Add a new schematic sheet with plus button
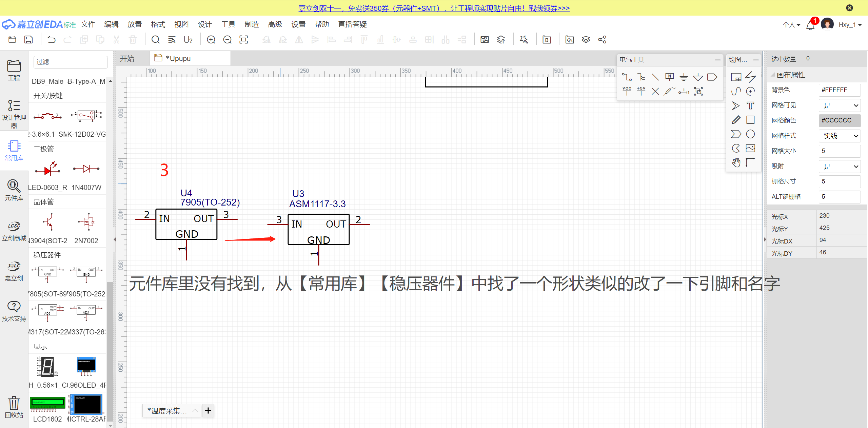868x428 pixels. click(208, 411)
